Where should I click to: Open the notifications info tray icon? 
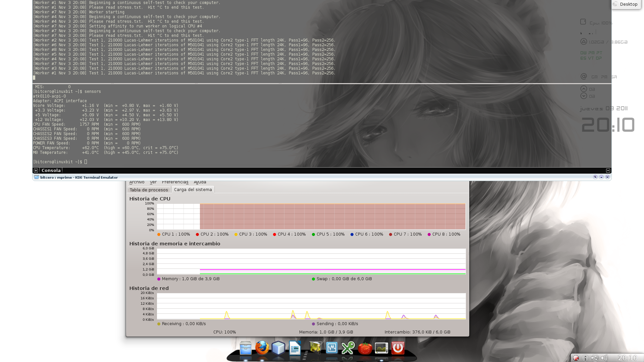pos(585,358)
